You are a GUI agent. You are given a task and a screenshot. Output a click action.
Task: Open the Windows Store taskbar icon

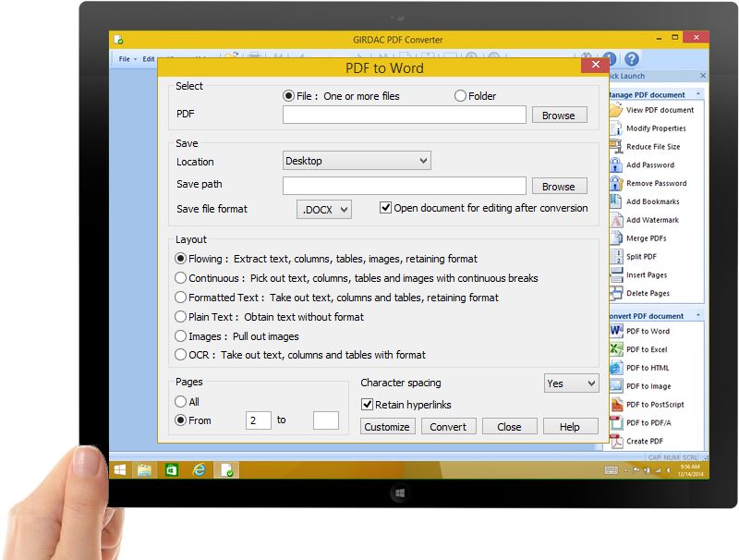(x=171, y=470)
